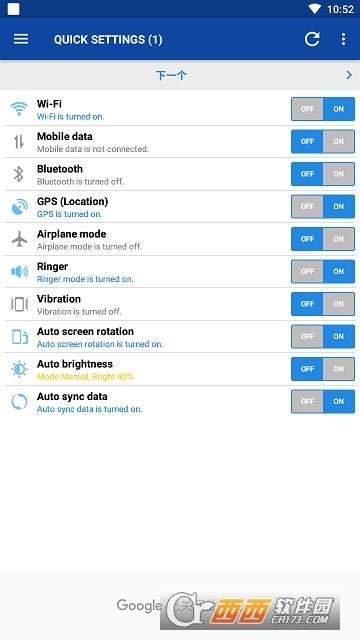Select the 下一个 next page label
This screenshot has height=640, width=360.
171,75
